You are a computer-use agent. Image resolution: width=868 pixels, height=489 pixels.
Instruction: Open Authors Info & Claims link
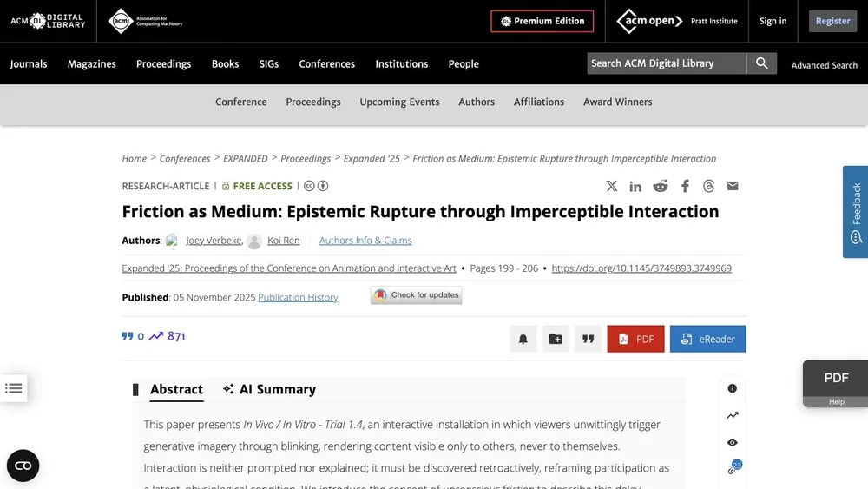(365, 241)
